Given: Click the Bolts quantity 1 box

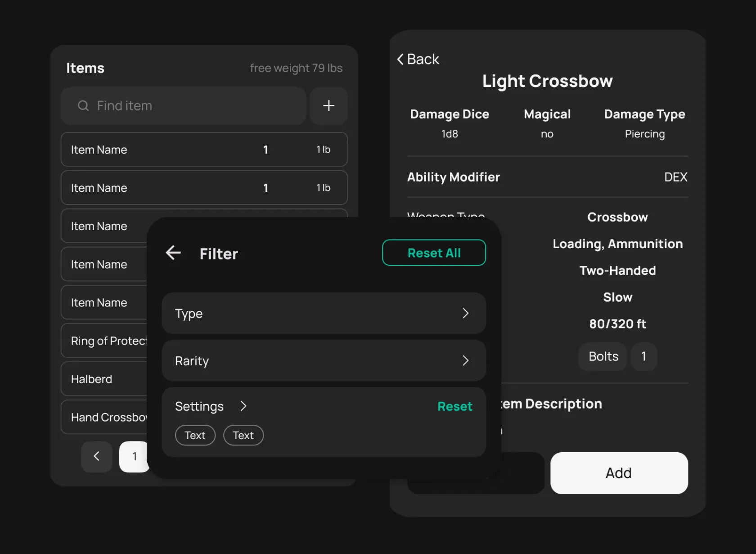Looking at the screenshot, I should [643, 357].
